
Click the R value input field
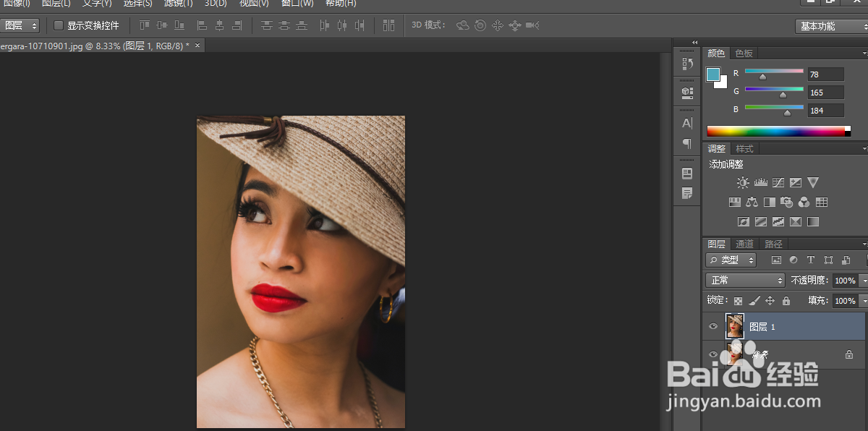(825, 74)
